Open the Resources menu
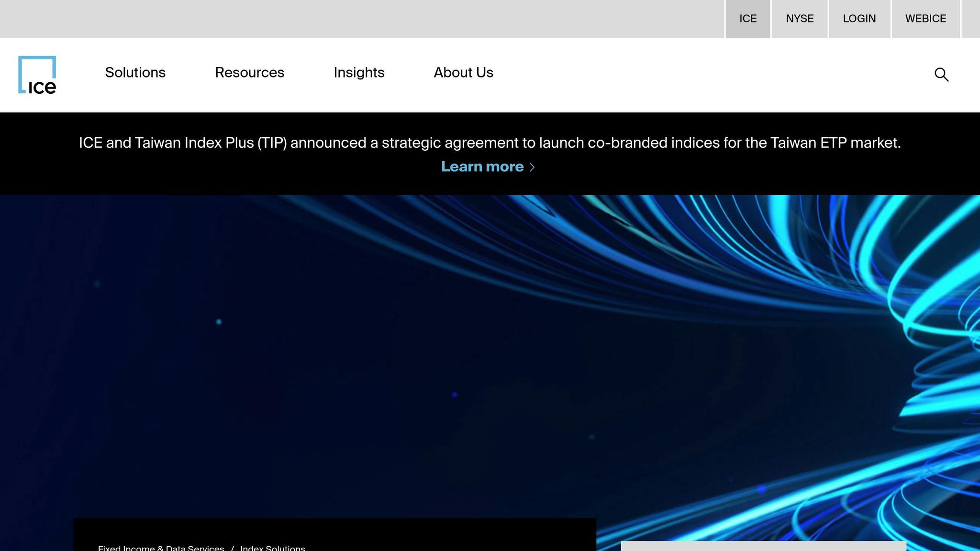The height and width of the screenshot is (551, 980). pyautogui.click(x=249, y=73)
